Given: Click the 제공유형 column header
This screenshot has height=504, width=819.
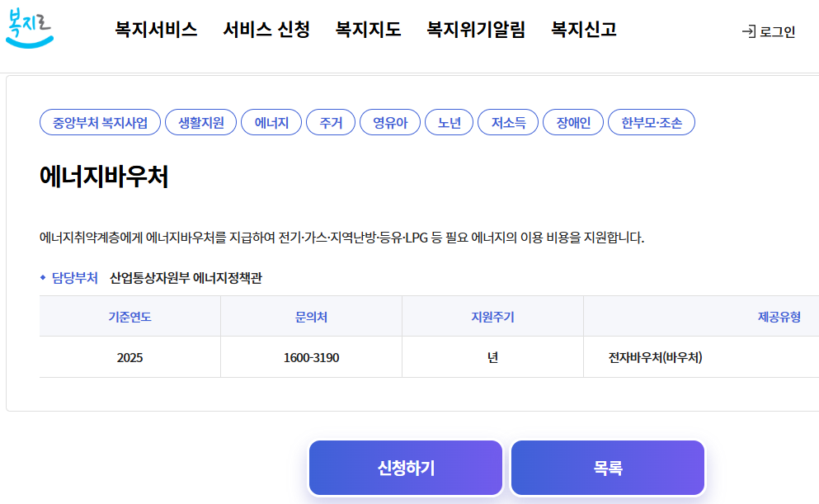Looking at the screenshot, I should coord(779,317).
